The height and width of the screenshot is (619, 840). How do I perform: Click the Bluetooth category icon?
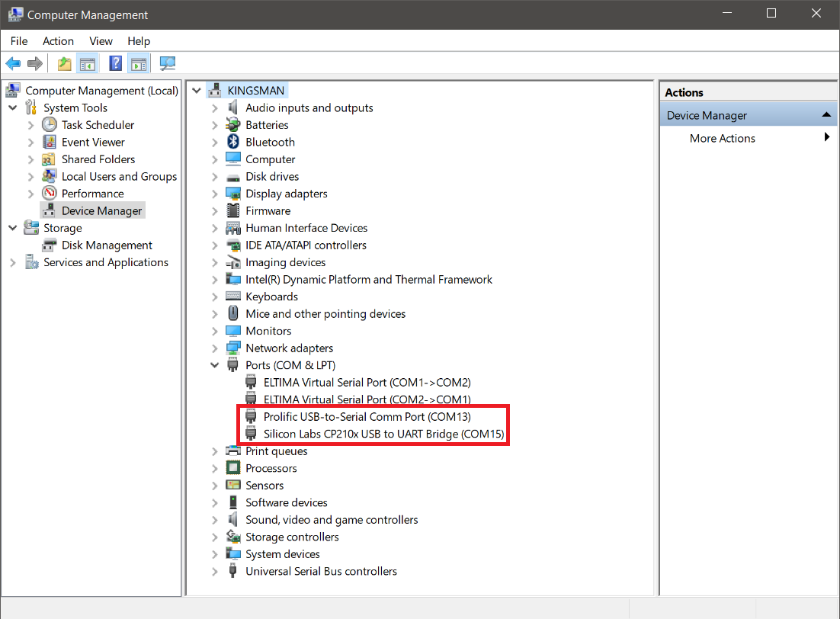(233, 142)
